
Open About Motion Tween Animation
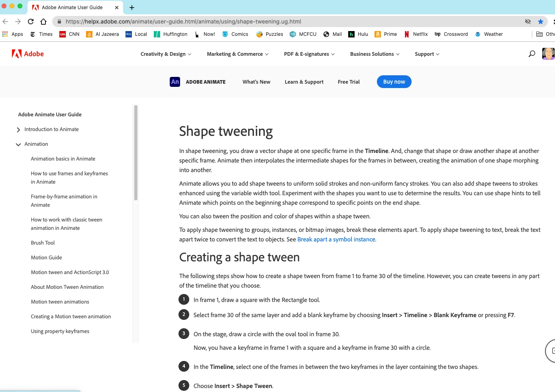click(x=67, y=287)
